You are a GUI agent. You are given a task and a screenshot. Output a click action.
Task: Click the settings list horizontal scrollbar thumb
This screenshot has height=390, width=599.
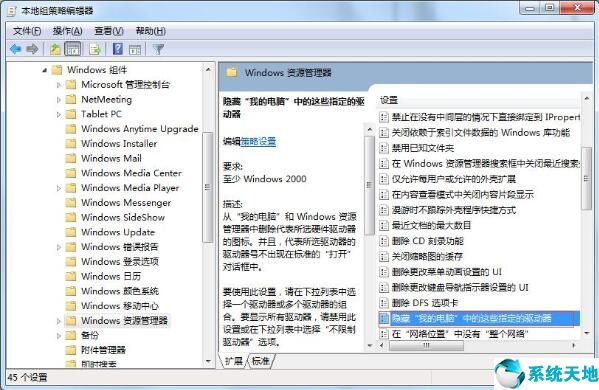(x=426, y=345)
